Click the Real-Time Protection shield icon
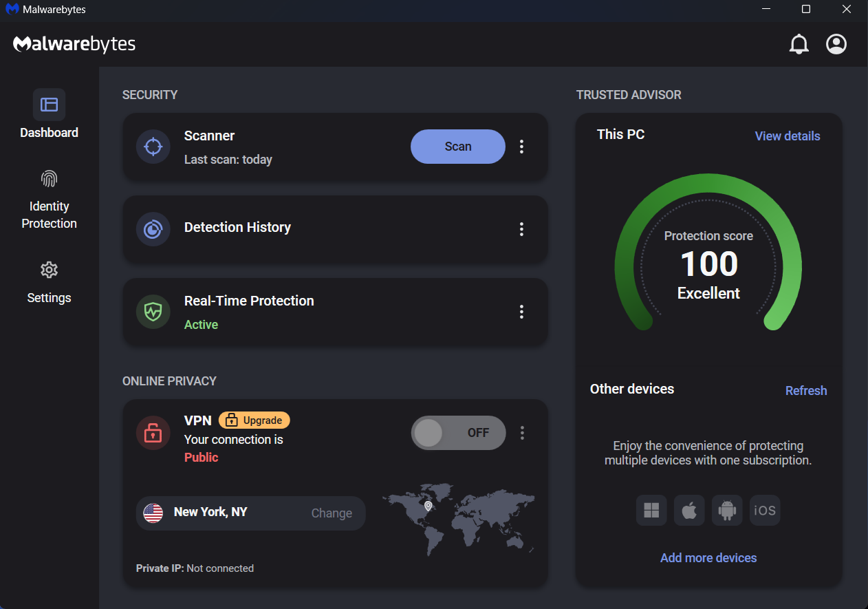Viewport: 868px width, 609px height. (153, 312)
